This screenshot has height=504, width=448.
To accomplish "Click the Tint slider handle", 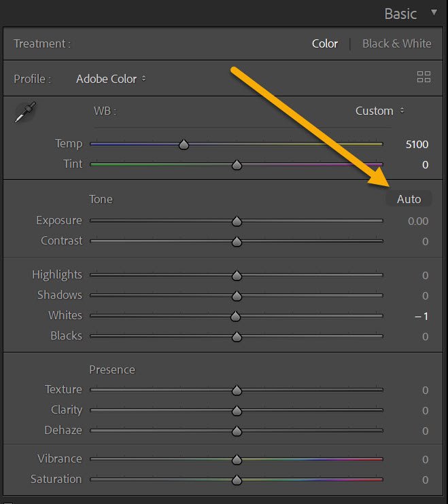I will click(237, 164).
